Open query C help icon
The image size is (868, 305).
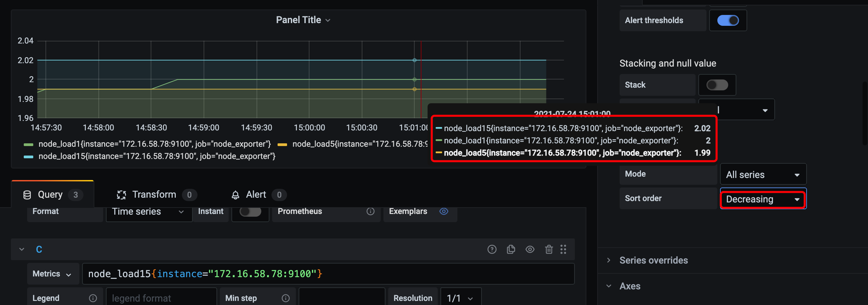(492, 250)
